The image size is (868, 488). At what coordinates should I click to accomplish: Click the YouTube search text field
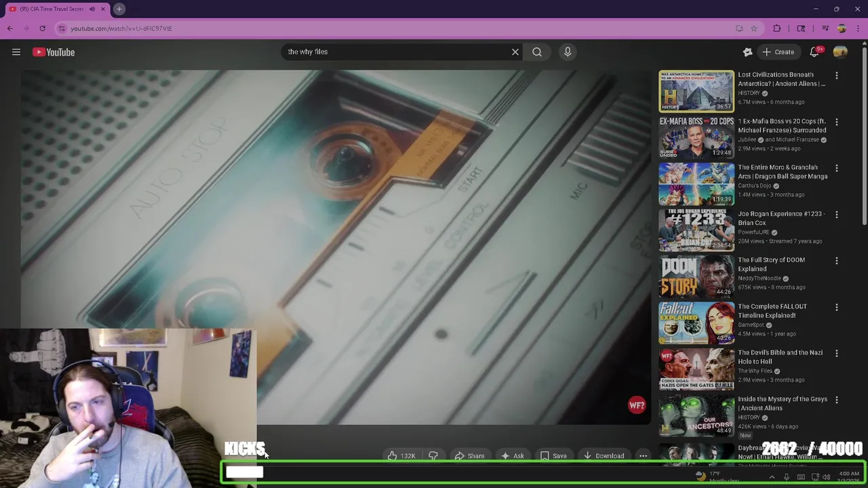point(397,52)
